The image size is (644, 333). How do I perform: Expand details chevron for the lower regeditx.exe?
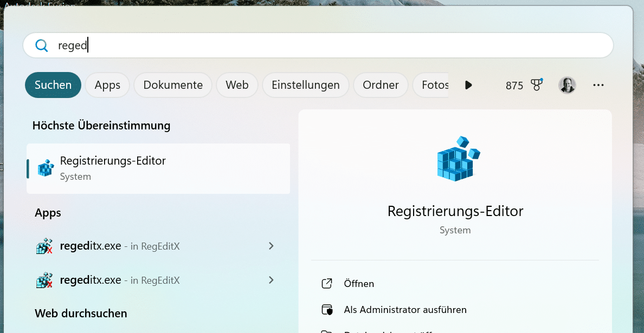click(x=272, y=280)
